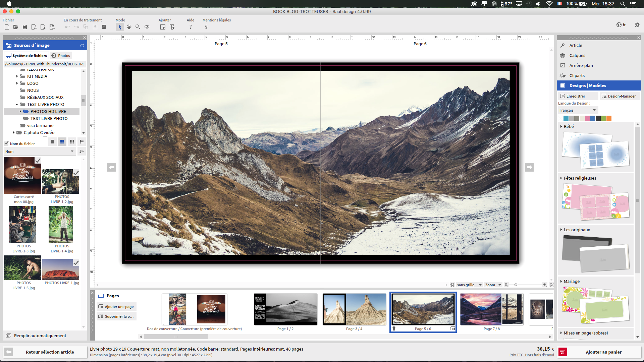Add an image box from the Ajouter toolbar
The image size is (644, 362).
(163, 27)
